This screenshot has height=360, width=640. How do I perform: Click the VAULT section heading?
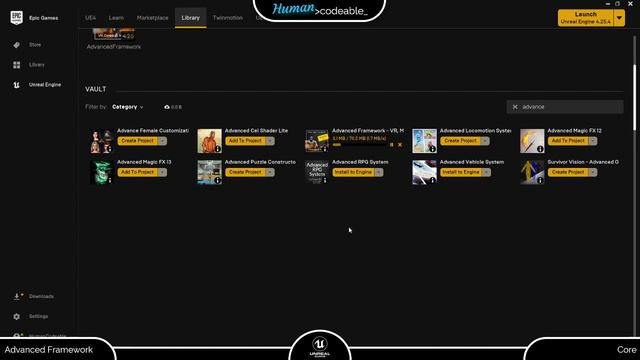point(96,89)
